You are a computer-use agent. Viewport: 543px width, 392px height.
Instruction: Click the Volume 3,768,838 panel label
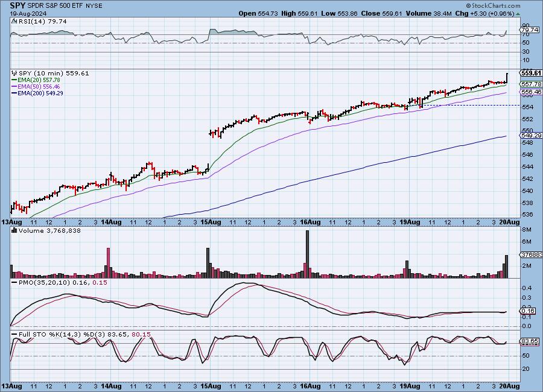click(x=49, y=230)
